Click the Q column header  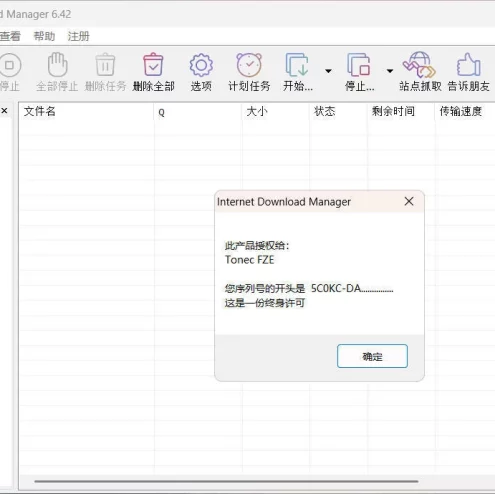pos(198,111)
